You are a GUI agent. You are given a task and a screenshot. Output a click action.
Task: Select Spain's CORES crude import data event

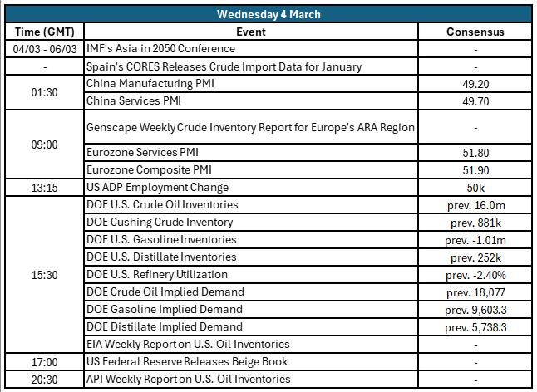point(224,66)
